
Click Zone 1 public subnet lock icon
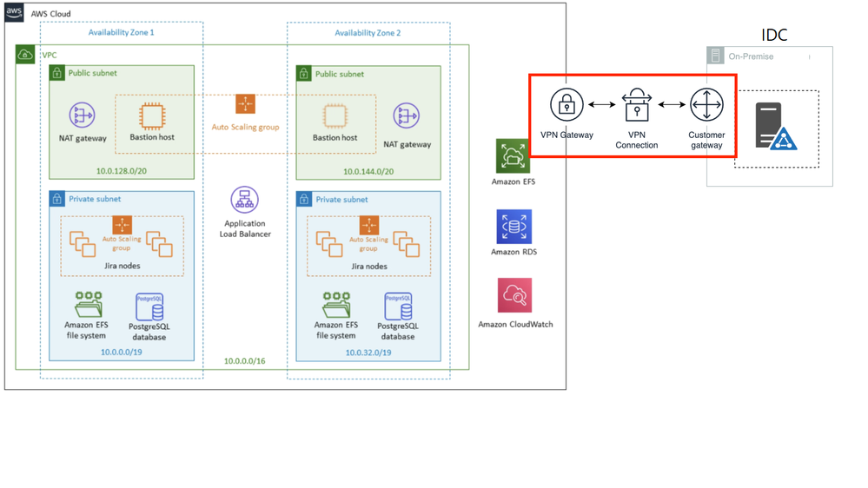57,73
